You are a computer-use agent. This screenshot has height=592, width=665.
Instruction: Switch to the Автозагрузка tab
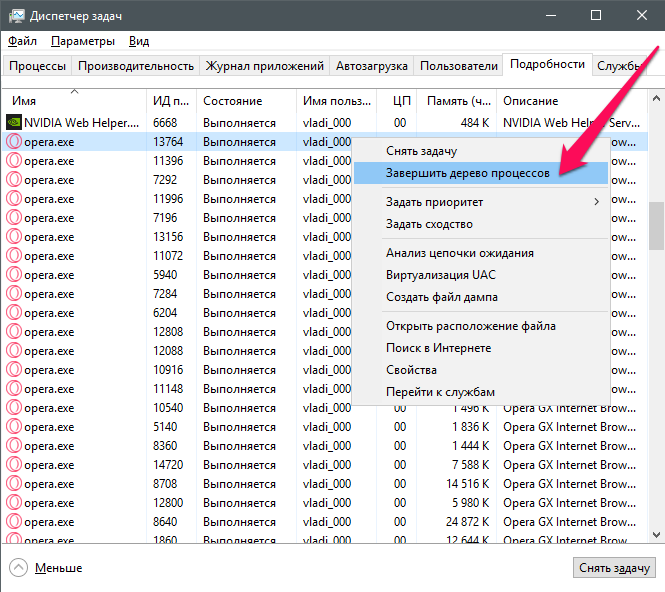pos(372,66)
